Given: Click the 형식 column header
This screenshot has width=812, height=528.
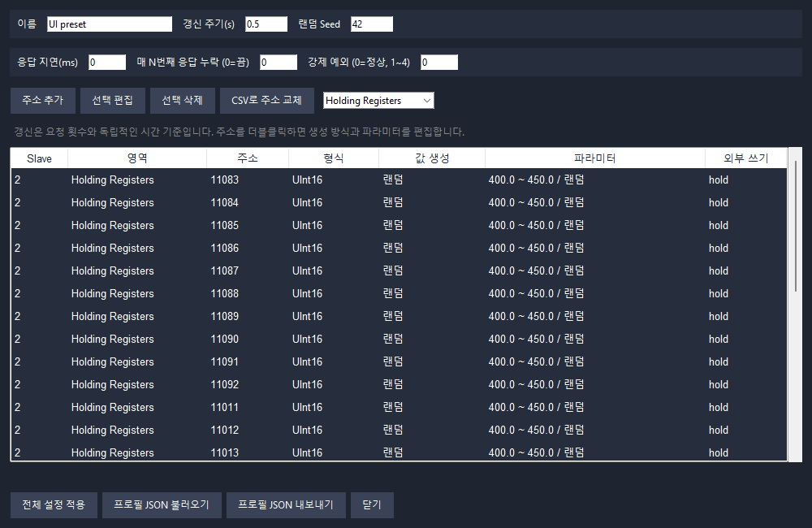Looking at the screenshot, I should [334, 158].
